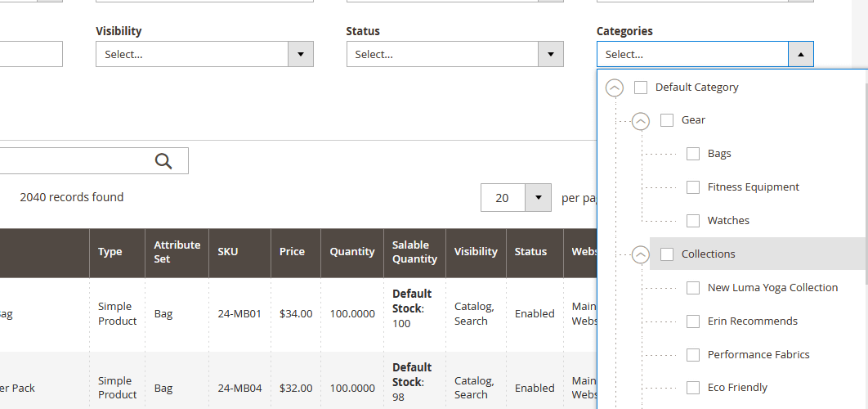Enable New Luma Yoga Collection checkbox
The image size is (868, 409).
click(693, 288)
